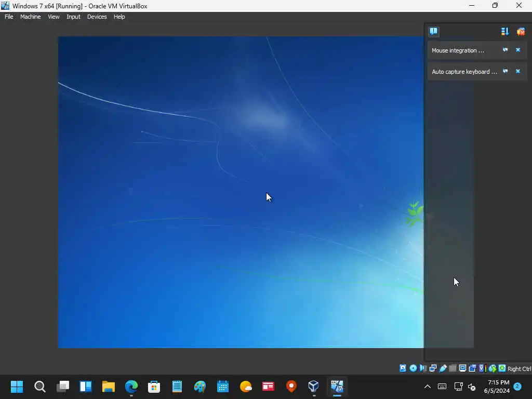Show hidden system tray icons
Image resolution: width=532 pixels, height=399 pixels.
click(x=428, y=387)
